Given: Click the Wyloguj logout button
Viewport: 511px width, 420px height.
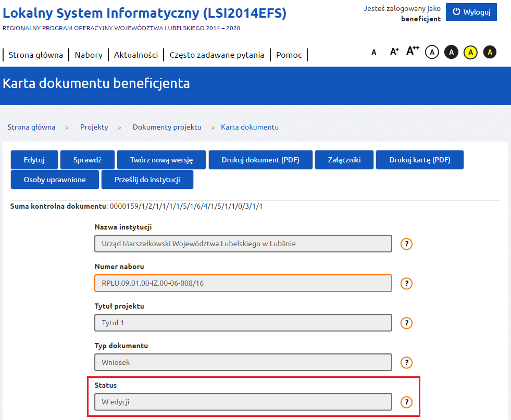Looking at the screenshot, I should click(471, 12).
